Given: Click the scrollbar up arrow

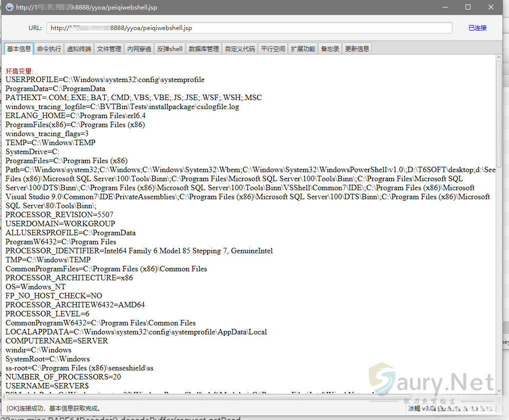Looking at the screenshot, I should [x=498, y=59].
